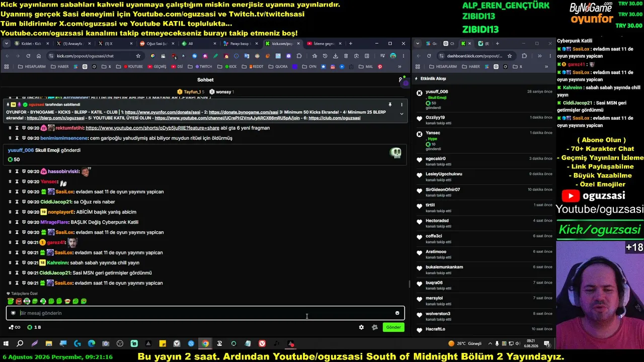Open Windows taskbar search
The width and height of the screenshot is (644, 362).
coord(20,344)
